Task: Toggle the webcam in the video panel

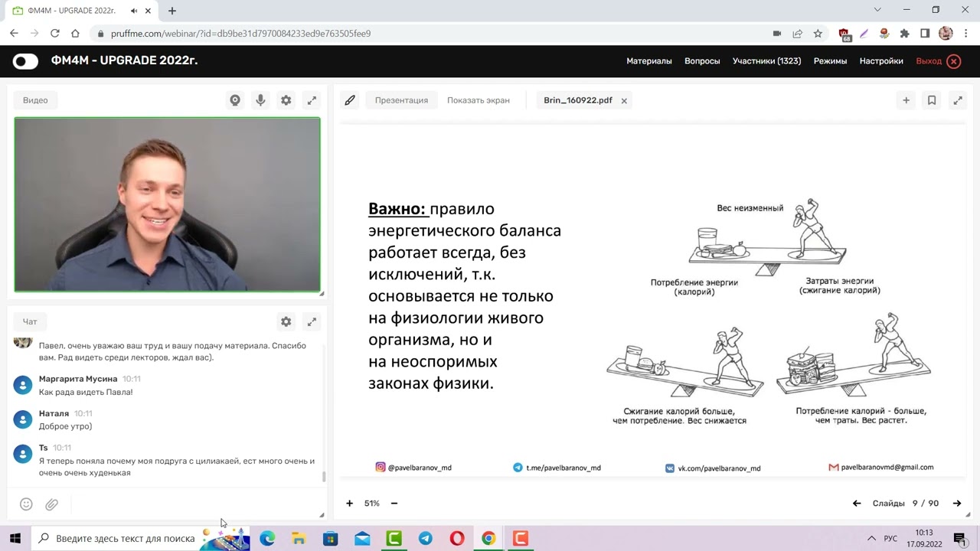Action: (x=235, y=99)
